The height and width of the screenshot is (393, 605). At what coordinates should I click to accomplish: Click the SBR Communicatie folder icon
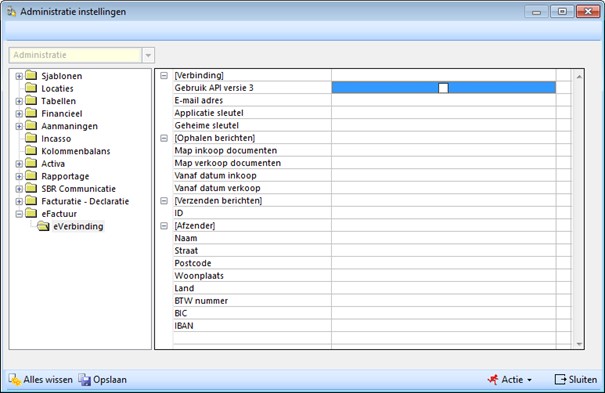point(31,188)
